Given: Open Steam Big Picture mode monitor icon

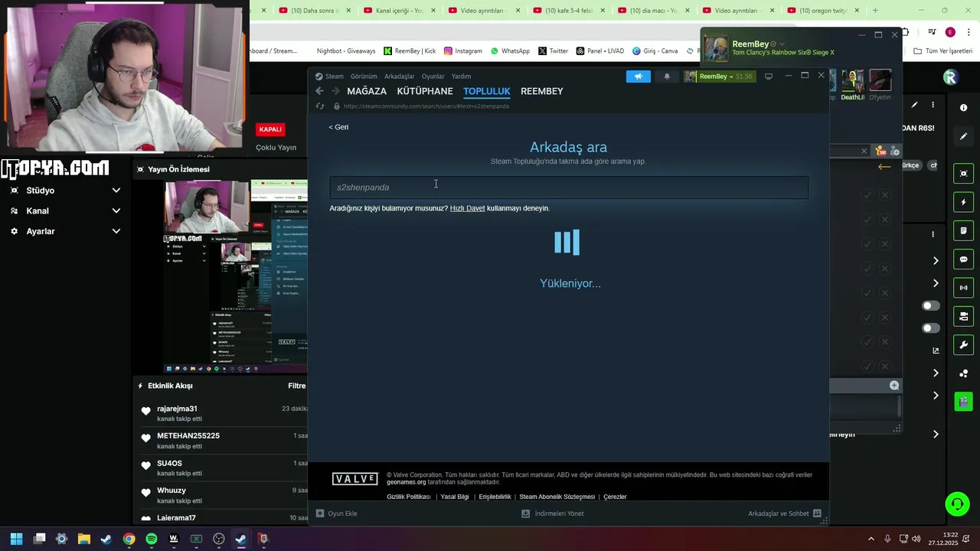Looking at the screenshot, I should point(769,77).
